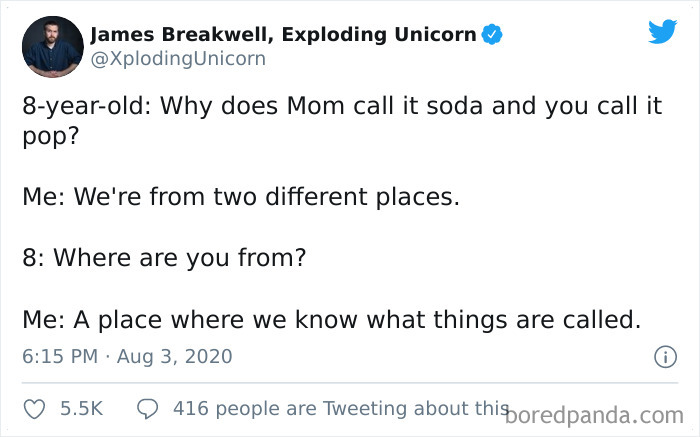The height and width of the screenshot is (437, 700).
Task: Open James Breakwell's profile photo
Action: pos(52,47)
